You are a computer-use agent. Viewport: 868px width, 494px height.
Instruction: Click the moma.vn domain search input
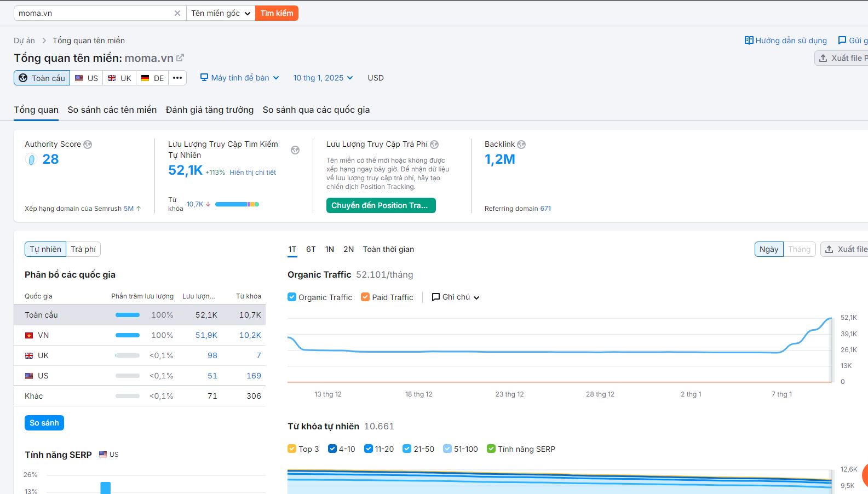[x=93, y=13]
